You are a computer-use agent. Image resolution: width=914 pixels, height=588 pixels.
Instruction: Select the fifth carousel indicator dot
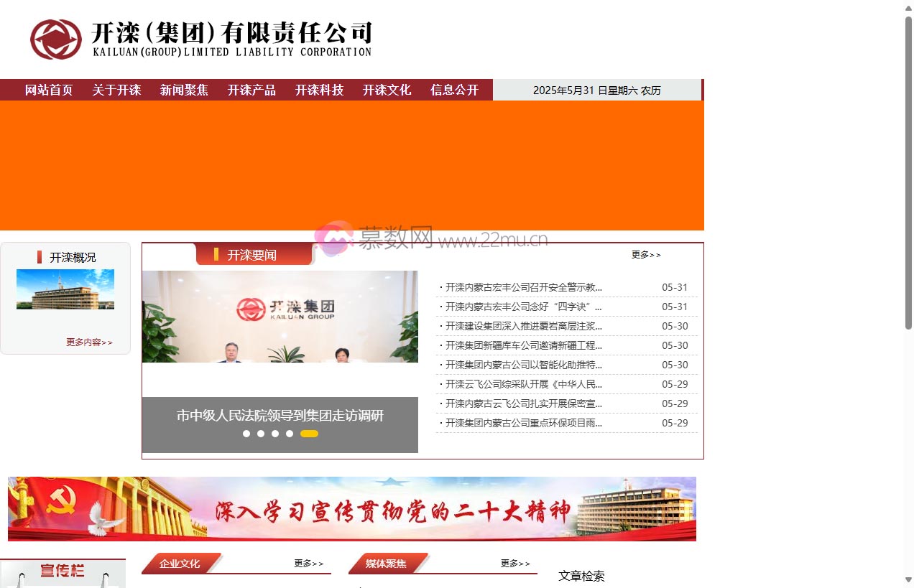(309, 434)
